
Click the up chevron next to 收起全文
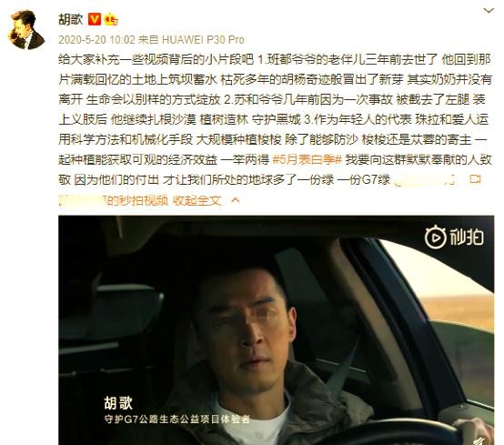pyautogui.click(x=236, y=200)
